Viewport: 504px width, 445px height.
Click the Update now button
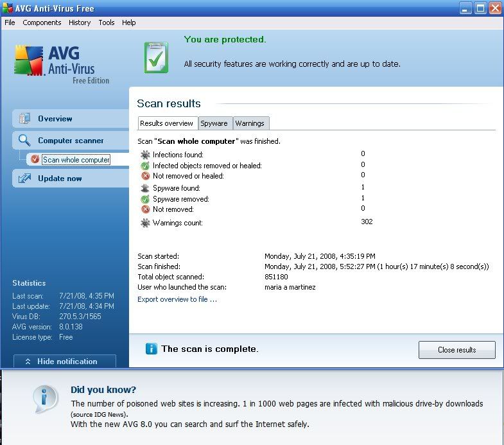(x=71, y=178)
